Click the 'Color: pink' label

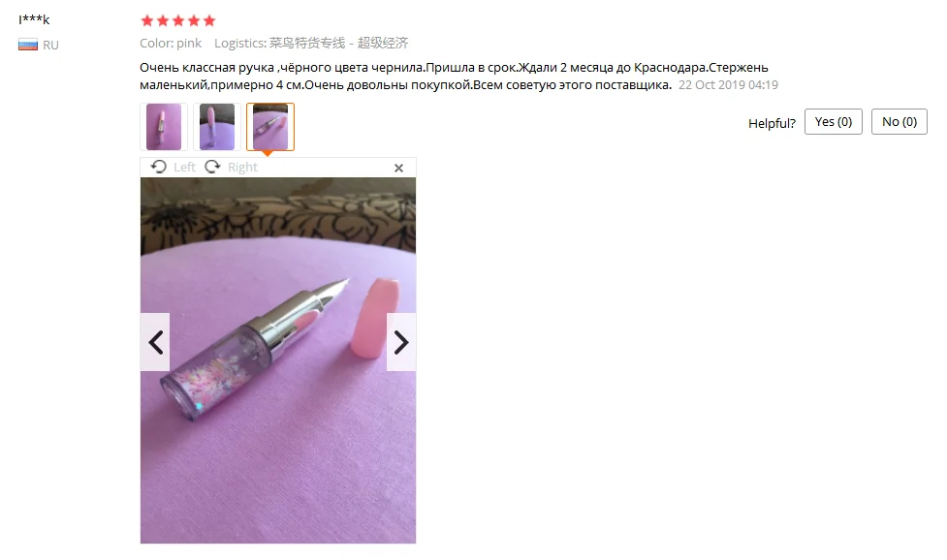171,43
